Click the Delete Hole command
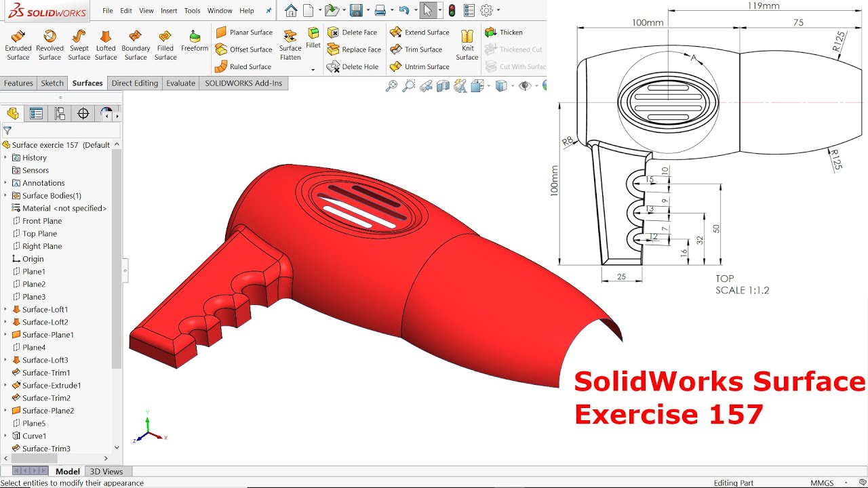Screen dimensions: 868x488 tap(353, 66)
